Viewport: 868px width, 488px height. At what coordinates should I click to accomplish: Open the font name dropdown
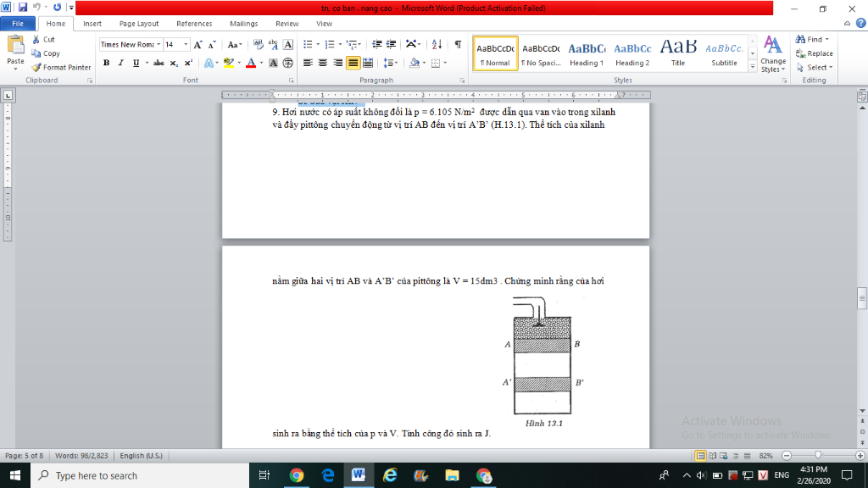[159, 45]
